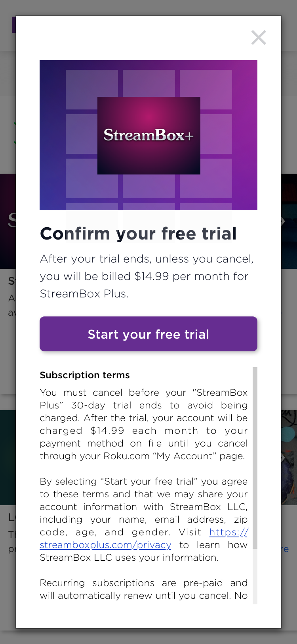Click the Confirm your free trial heading

click(138, 234)
